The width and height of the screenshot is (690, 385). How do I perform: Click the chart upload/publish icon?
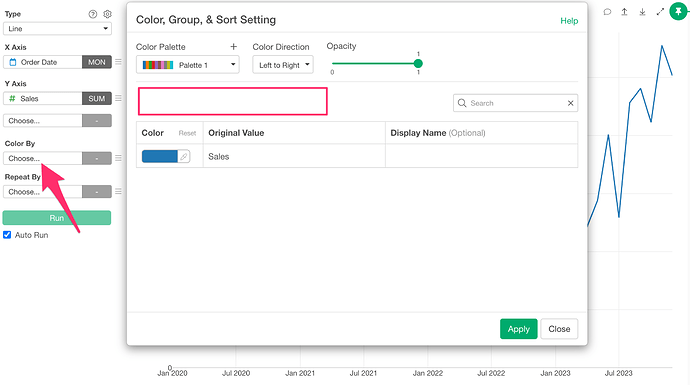[624, 12]
